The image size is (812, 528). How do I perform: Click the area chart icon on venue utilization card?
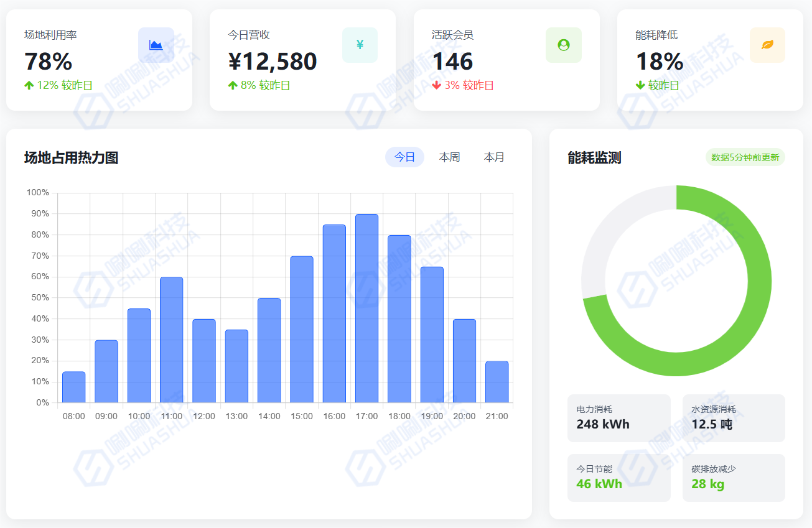156,45
